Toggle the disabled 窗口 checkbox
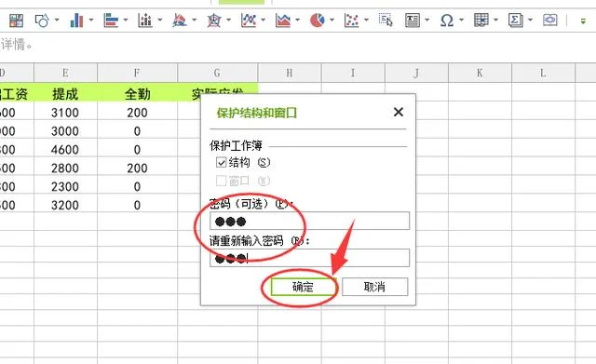This screenshot has height=364, width=596. click(x=222, y=181)
